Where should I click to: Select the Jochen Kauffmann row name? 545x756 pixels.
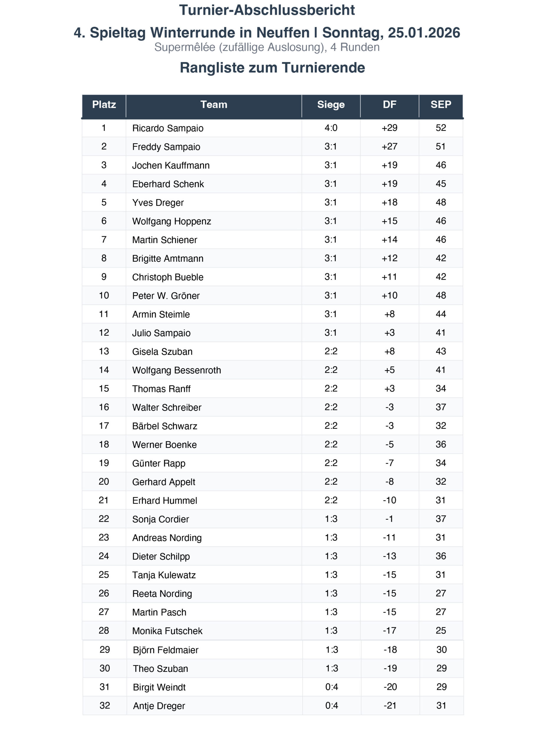click(171, 166)
